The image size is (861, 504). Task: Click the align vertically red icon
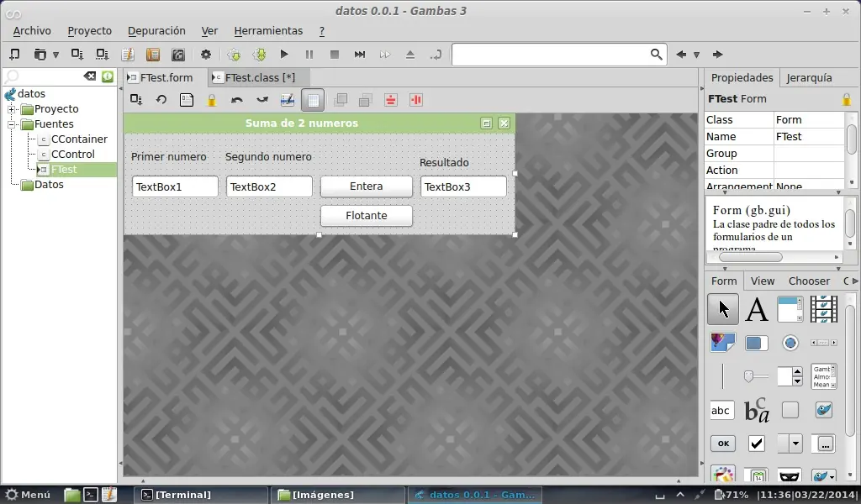(x=415, y=100)
